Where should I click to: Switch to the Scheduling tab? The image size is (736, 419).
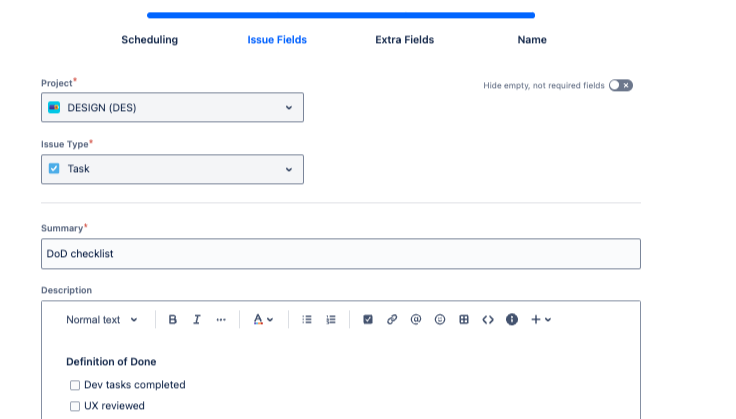[x=150, y=40]
